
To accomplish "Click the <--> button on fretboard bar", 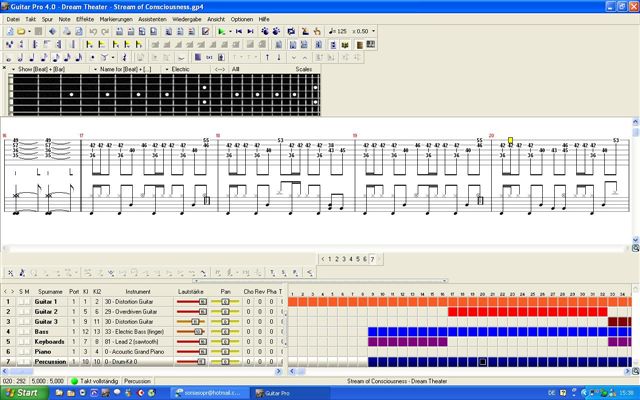I will pyautogui.click(x=220, y=69).
